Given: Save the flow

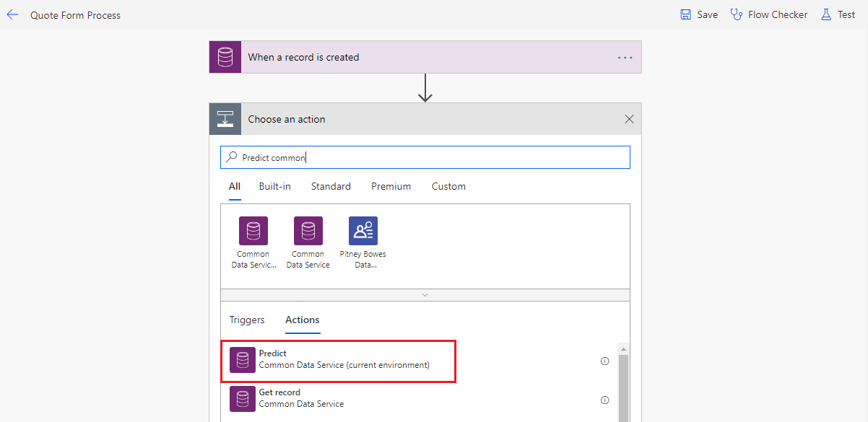Looking at the screenshot, I should click(698, 14).
